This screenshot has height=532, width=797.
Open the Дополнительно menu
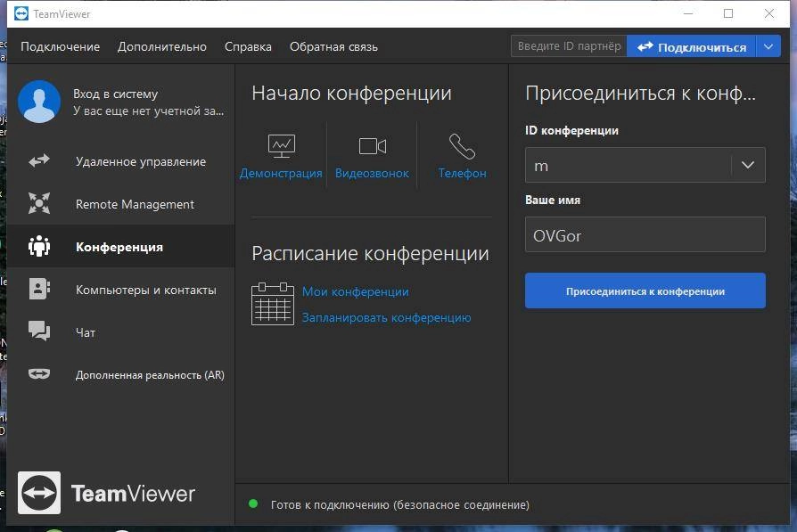(162, 46)
